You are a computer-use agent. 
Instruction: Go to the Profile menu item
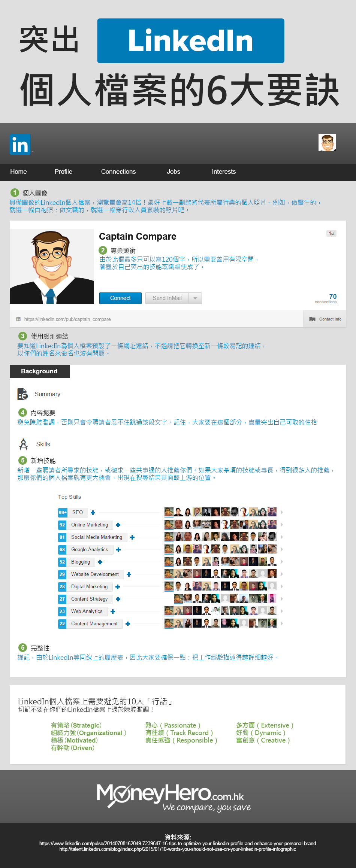tap(63, 172)
